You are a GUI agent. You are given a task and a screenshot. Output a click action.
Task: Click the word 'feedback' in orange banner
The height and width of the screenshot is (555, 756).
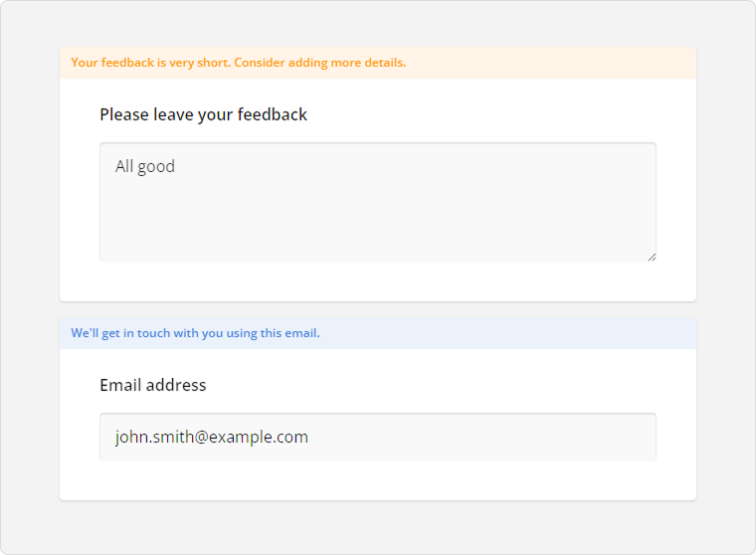click(126, 63)
